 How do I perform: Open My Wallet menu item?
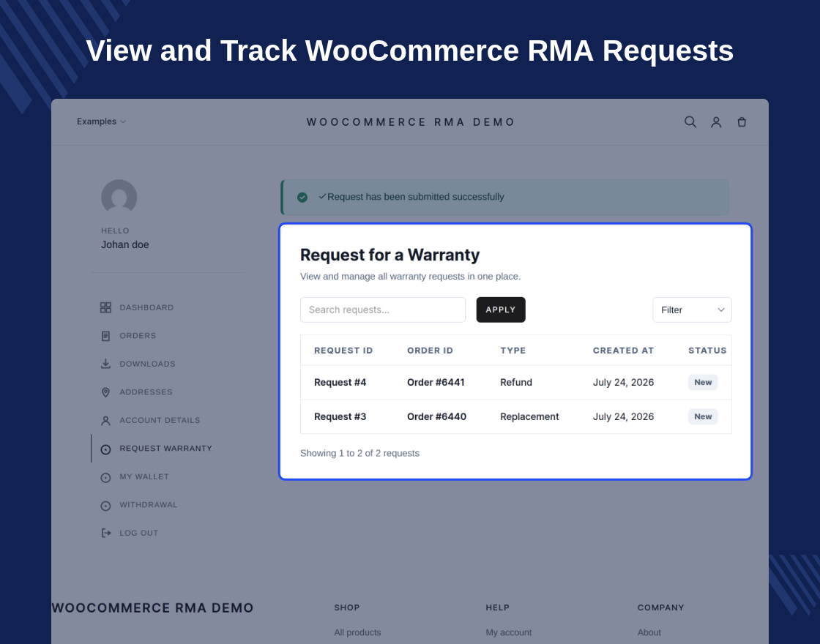(x=144, y=476)
